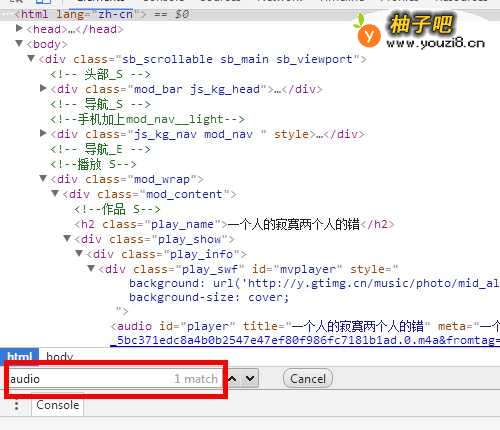
Task: Open the m4a audio source link
Action: coord(305,340)
